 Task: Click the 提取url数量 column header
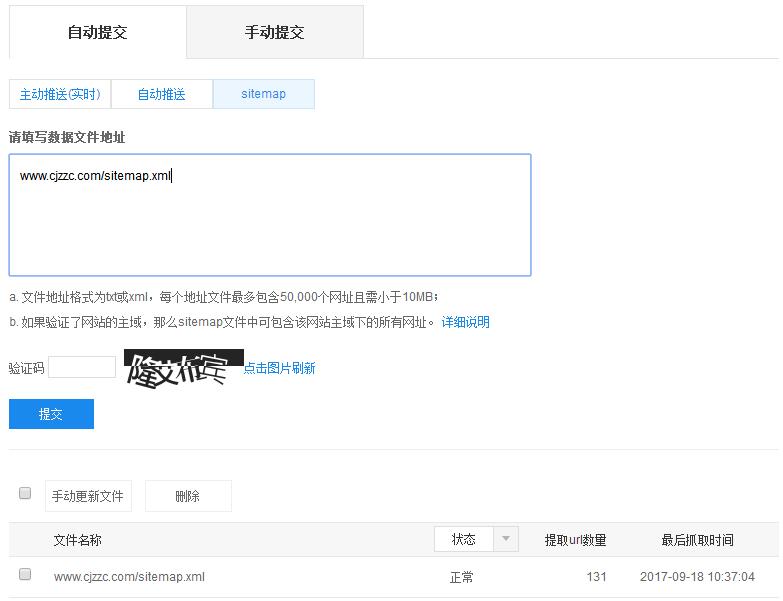575,540
